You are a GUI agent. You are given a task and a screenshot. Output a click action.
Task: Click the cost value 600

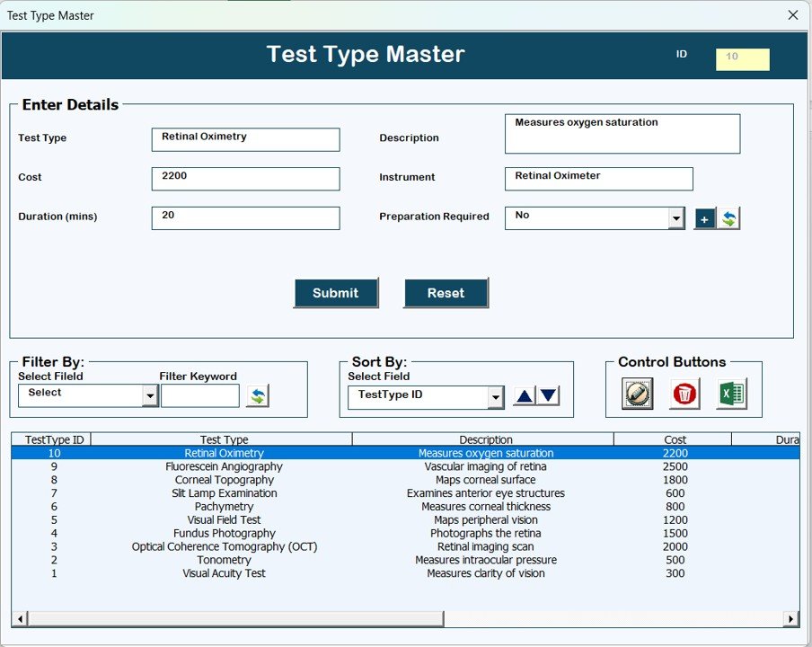tap(675, 493)
